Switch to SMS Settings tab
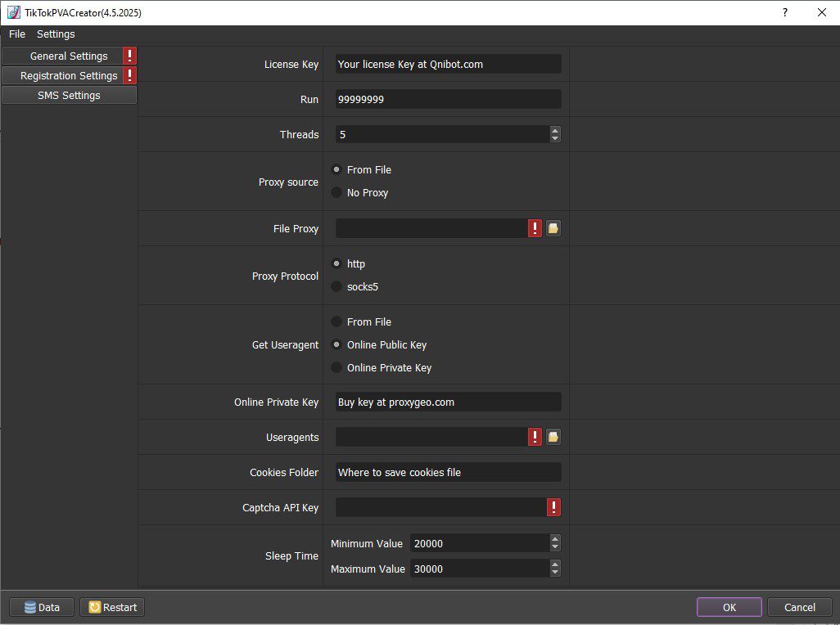Image resolution: width=840 pixels, height=625 pixels. click(69, 95)
